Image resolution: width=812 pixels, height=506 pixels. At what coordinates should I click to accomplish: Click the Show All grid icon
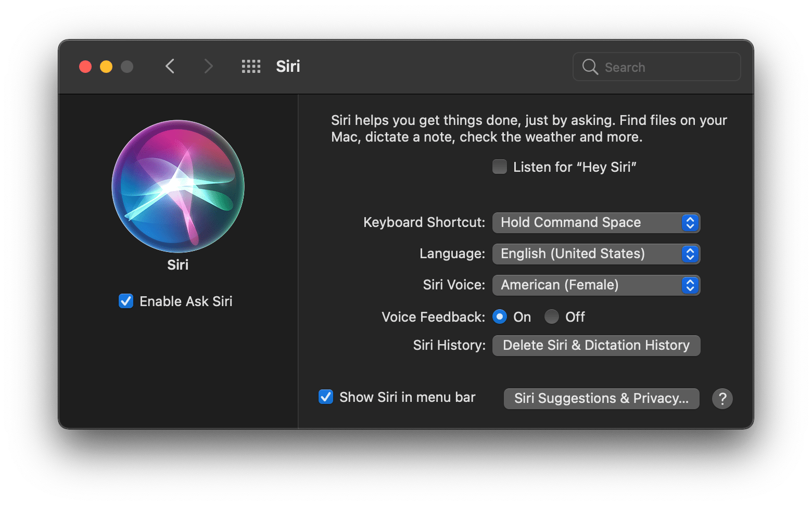tap(251, 66)
